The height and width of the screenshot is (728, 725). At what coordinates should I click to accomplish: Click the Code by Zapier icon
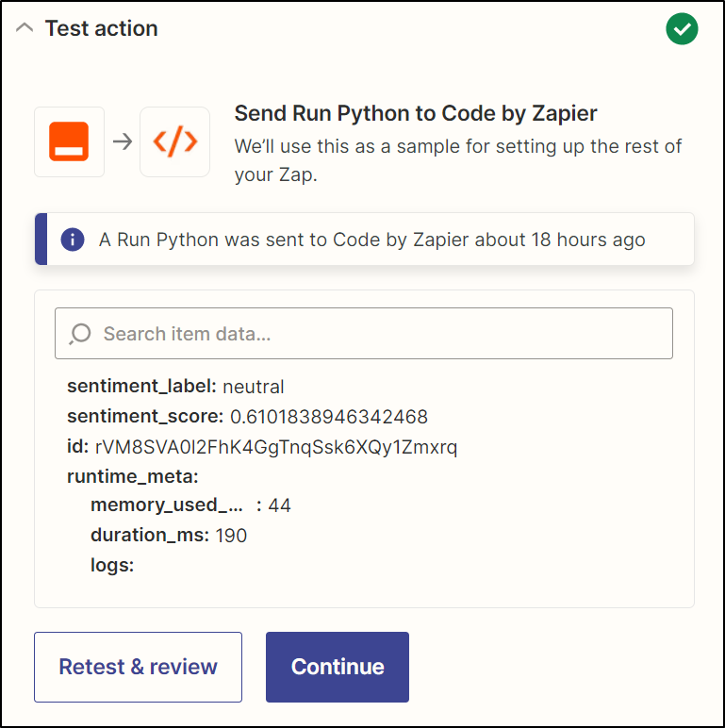tap(175, 141)
